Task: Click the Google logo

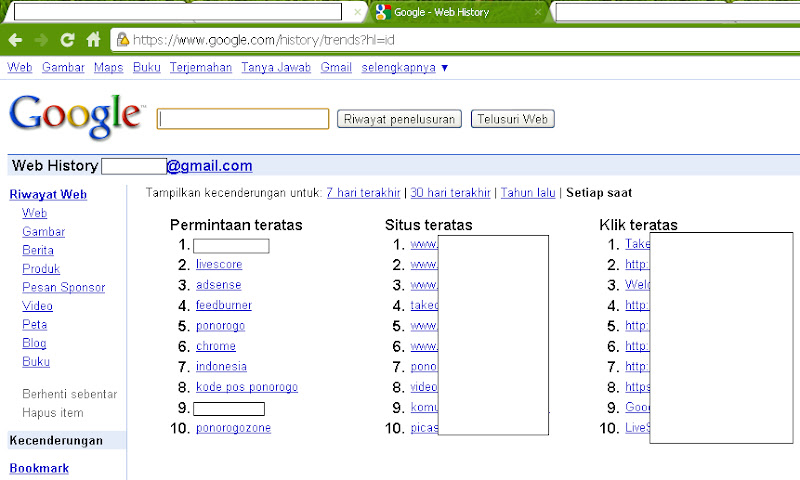Action: (x=77, y=116)
